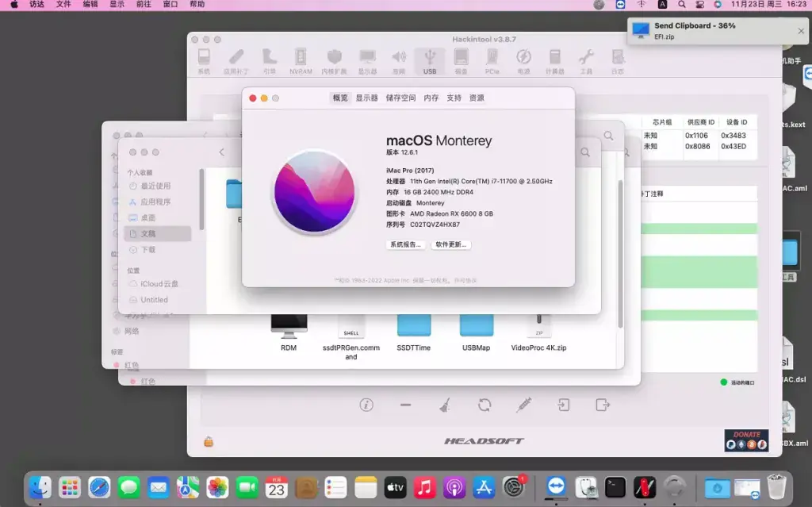Viewport: 812px width, 507px height.
Task: Dismiss the Send Clipboard notification
Action: tap(801, 31)
